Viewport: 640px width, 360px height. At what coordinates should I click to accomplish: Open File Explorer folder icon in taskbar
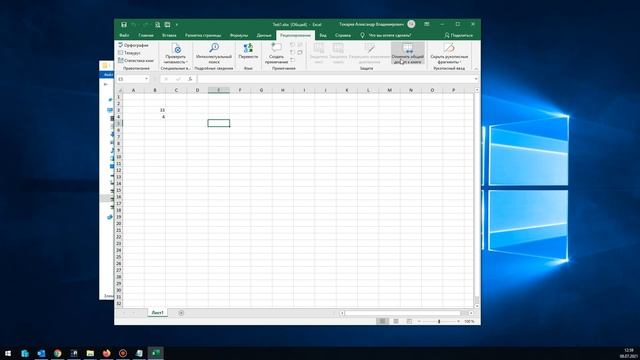90,353
